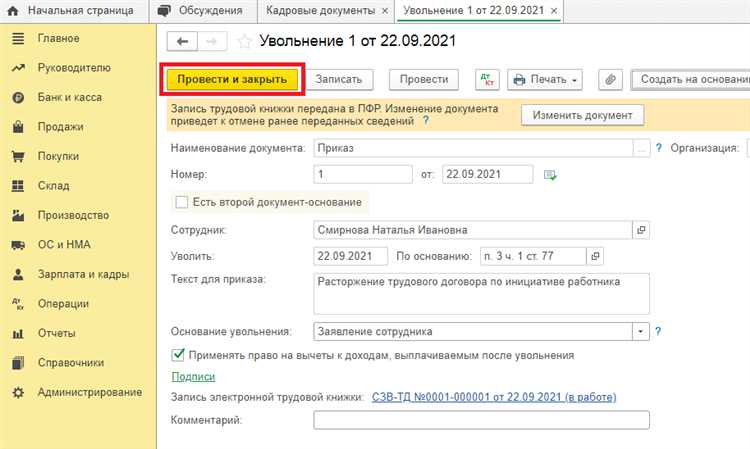The height and width of the screenshot is (449, 750).
Task: Click По основанию field
Action: (x=533, y=256)
